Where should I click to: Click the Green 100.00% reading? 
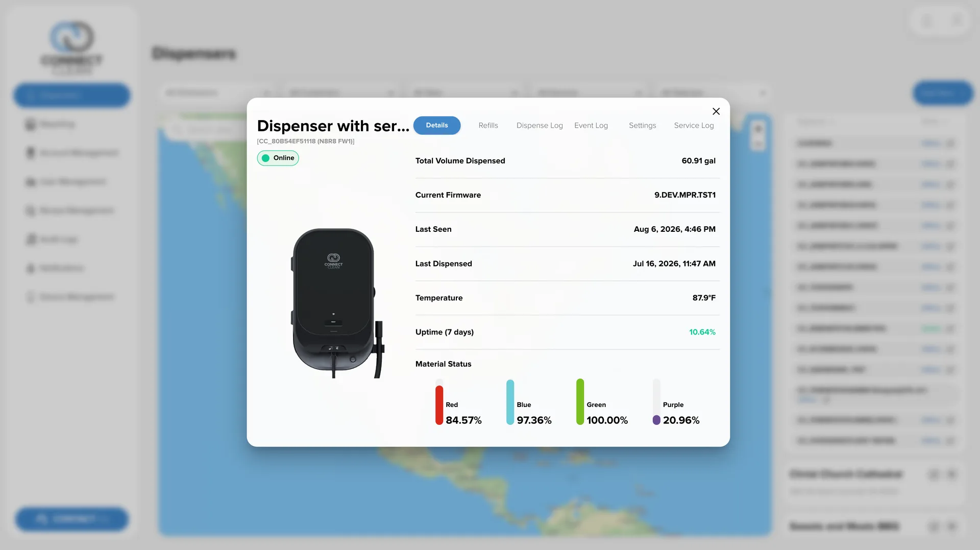point(607,420)
